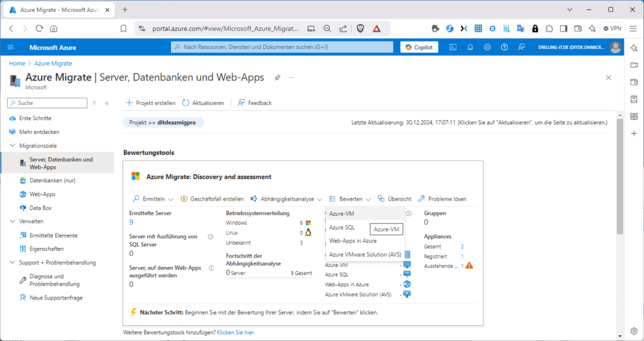The height and width of the screenshot is (341, 644).
Task: Click the Brave shield icon
Action: click(360, 28)
